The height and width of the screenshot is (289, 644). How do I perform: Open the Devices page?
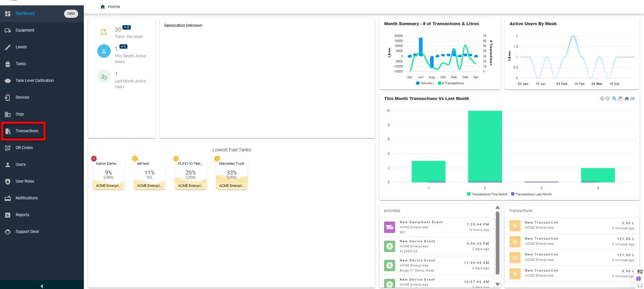tap(42, 97)
